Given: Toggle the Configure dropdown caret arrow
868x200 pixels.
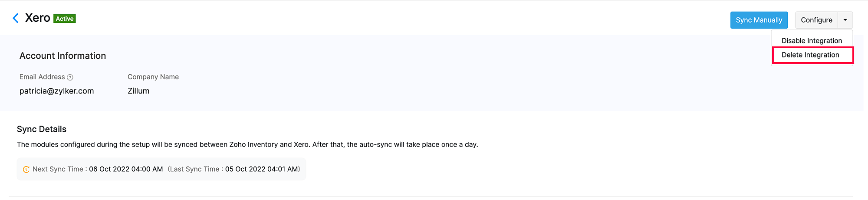Looking at the screenshot, I should [845, 20].
